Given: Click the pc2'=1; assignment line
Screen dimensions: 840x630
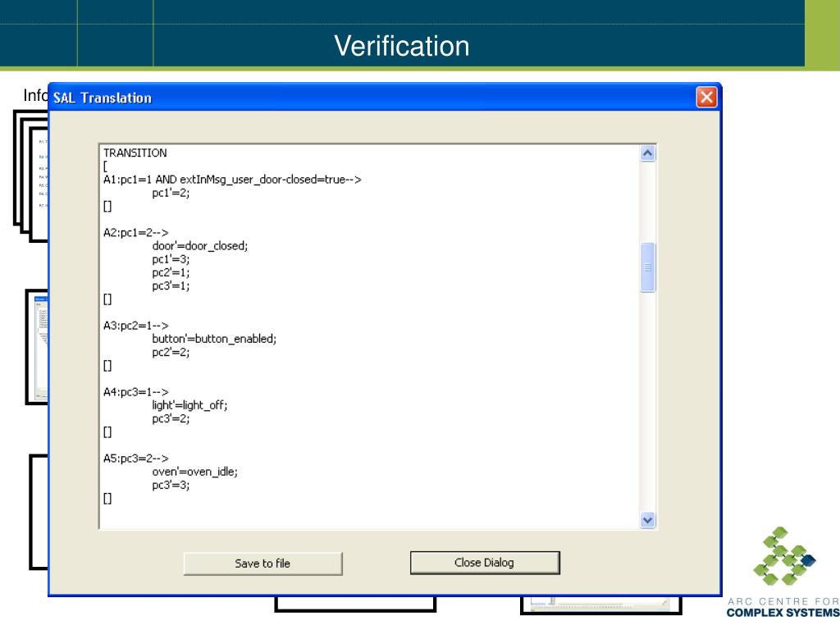Looking at the screenshot, I should [171, 272].
